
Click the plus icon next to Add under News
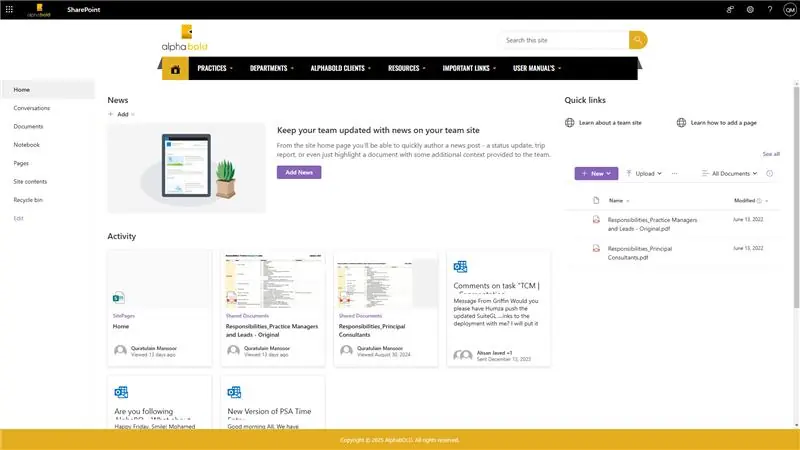coord(111,114)
